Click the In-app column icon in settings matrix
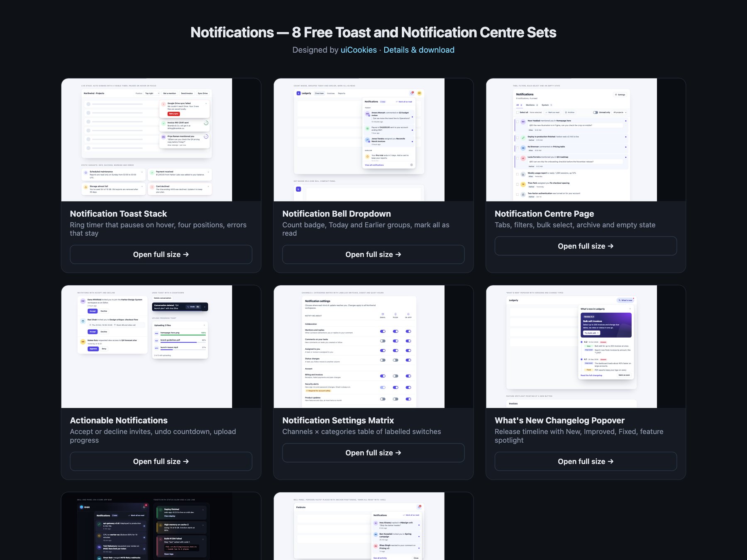 click(408, 314)
